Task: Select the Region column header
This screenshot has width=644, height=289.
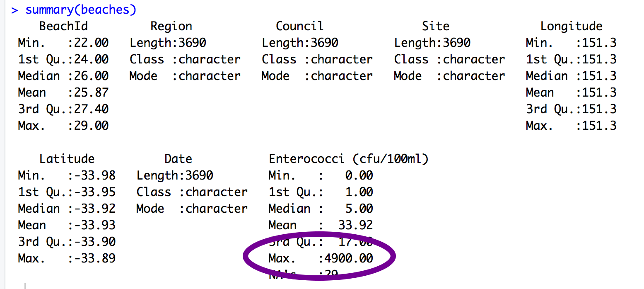Action: [x=171, y=27]
